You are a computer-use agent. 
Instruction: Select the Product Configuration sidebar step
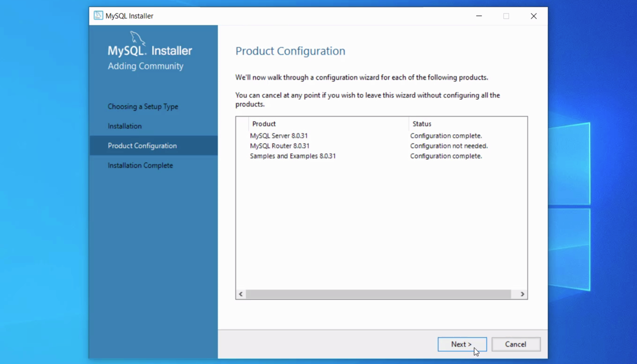pos(142,146)
